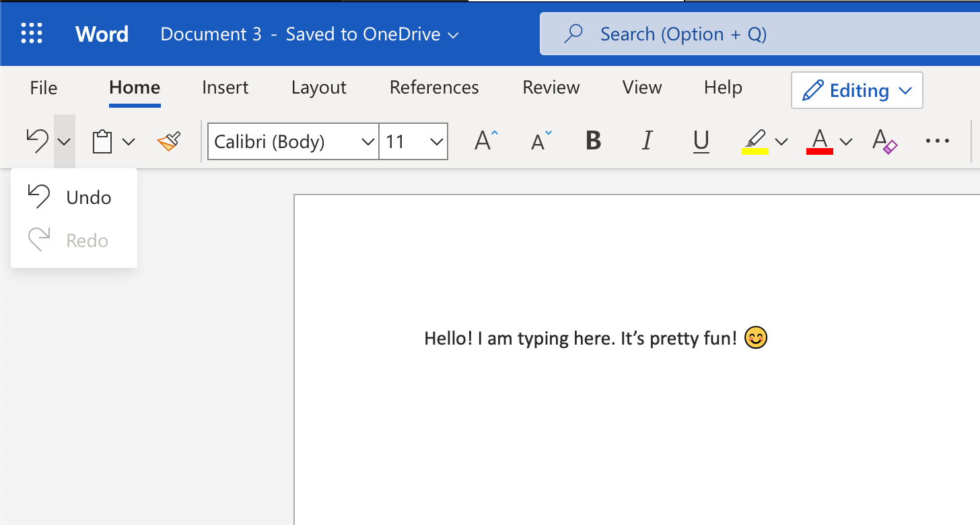This screenshot has width=980, height=525.
Task: Open the Clear Formatting tool
Action: coord(883,141)
